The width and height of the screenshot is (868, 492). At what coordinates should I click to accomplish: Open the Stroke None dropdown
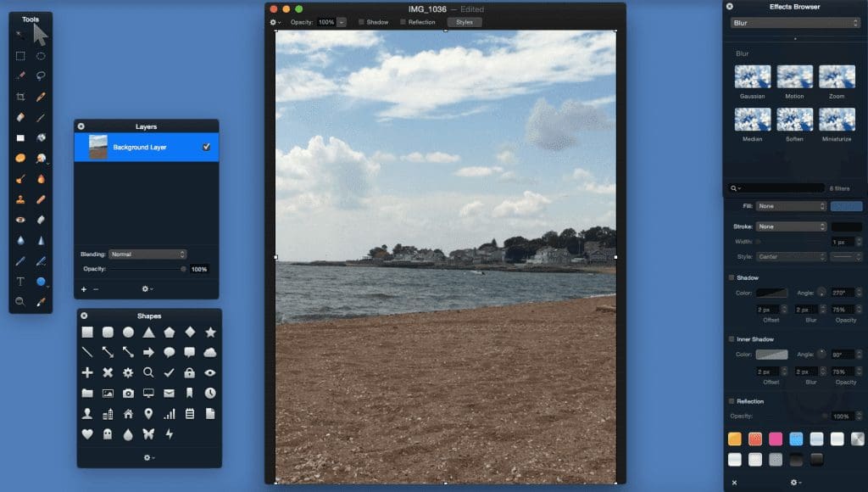(x=791, y=226)
